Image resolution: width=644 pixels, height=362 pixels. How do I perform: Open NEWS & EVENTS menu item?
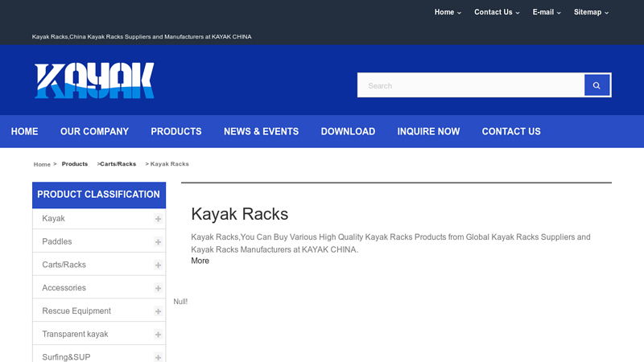coord(261,131)
